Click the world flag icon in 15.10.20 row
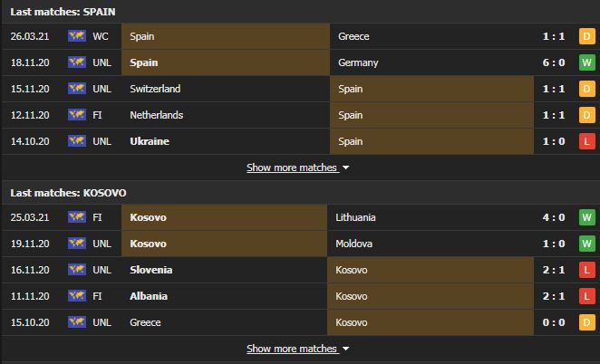Image resolution: width=600 pixels, height=364 pixels. (x=77, y=322)
